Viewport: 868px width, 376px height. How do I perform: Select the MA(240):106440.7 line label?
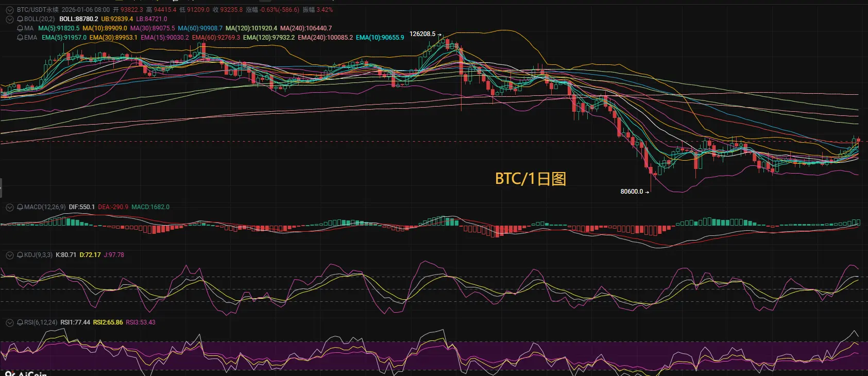pos(306,28)
